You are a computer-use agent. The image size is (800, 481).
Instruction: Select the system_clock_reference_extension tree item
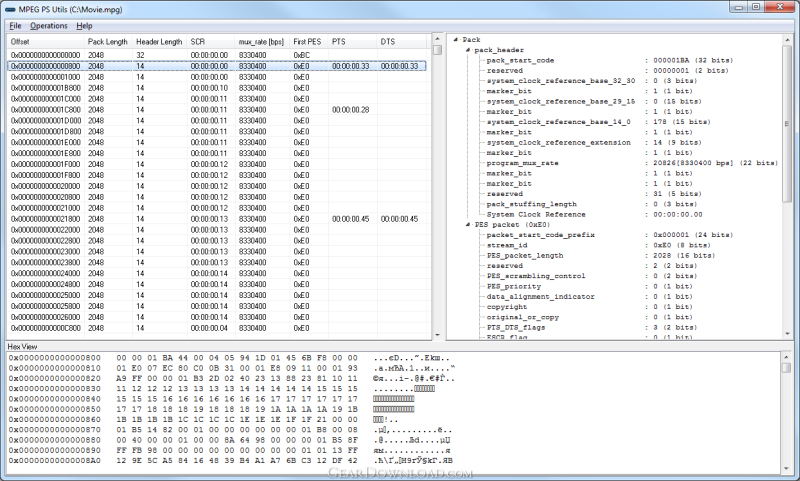click(559, 143)
